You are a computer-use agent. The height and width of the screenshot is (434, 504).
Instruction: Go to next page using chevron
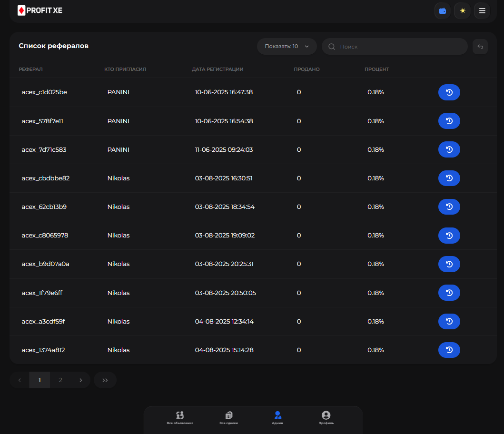pos(81,380)
